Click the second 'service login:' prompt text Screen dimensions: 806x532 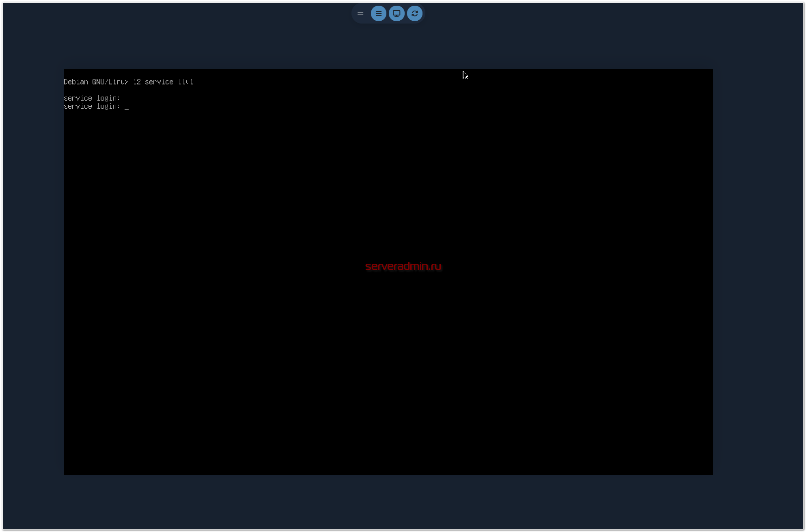tap(92, 106)
